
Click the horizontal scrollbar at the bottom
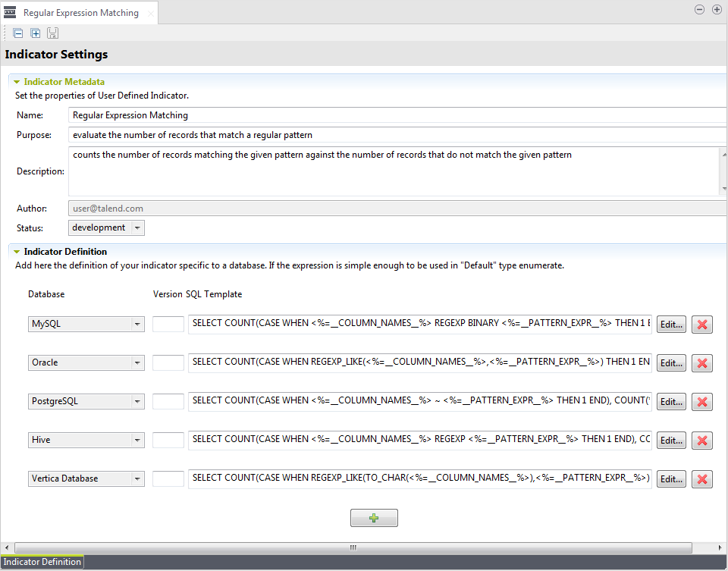click(x=352, y=547)
